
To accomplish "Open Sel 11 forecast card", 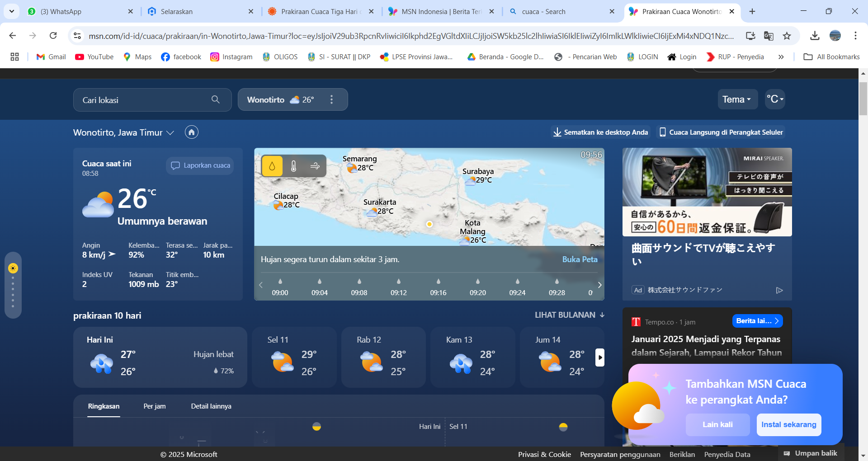I will 294,357.
